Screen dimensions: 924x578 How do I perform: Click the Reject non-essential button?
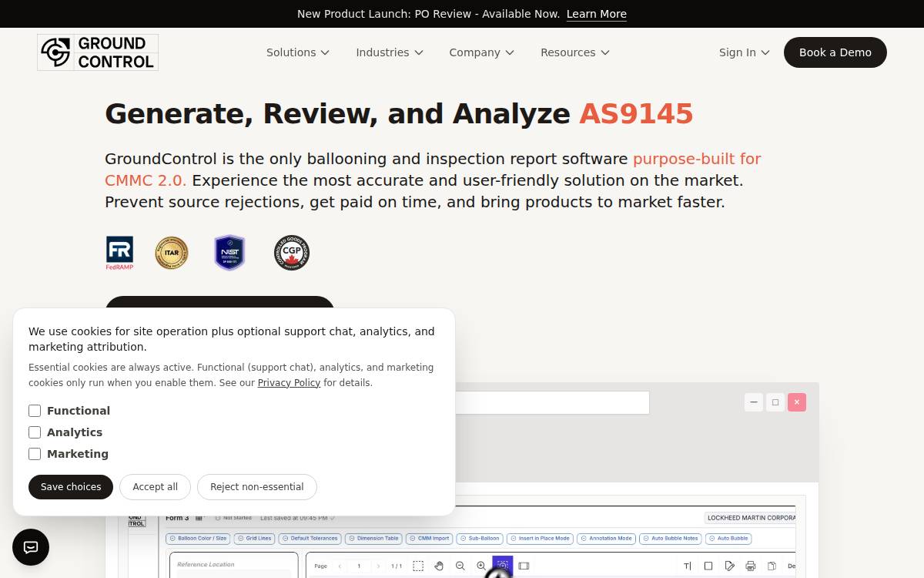tap(257, 487)
